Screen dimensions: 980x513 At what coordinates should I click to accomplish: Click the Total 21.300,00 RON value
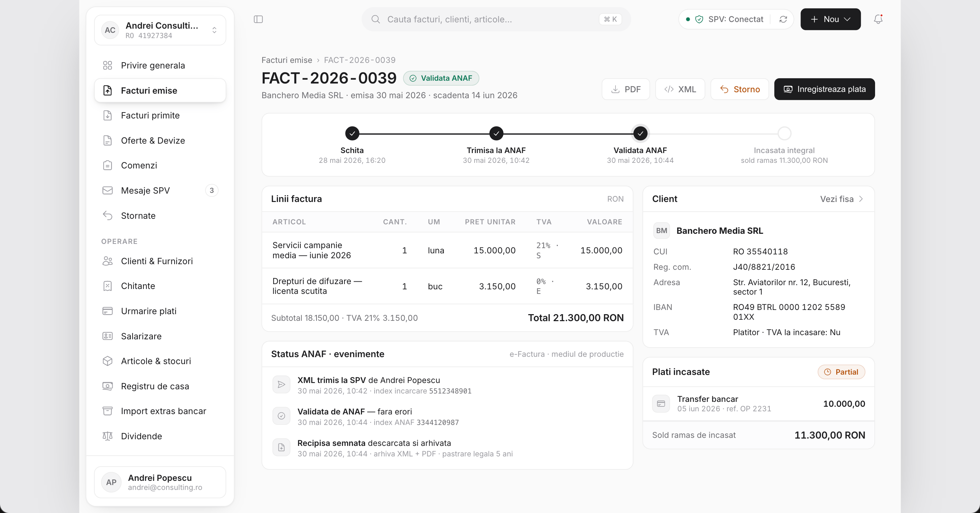tap(576, 318)
